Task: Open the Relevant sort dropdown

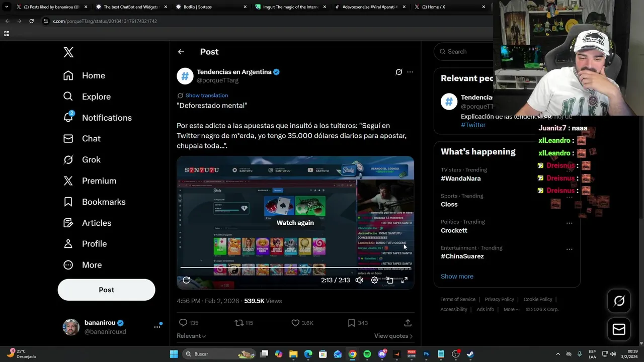Action: 191,336
